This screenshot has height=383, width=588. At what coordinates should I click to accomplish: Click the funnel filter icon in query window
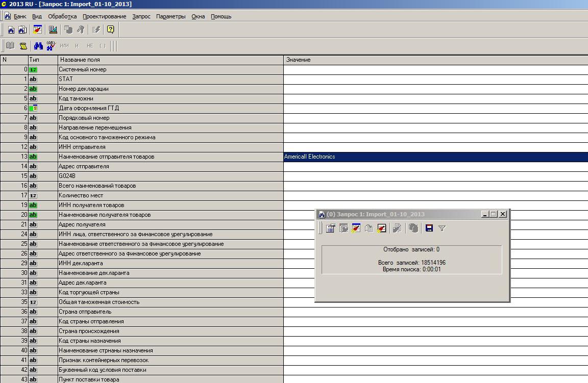[x=442, y=228]
